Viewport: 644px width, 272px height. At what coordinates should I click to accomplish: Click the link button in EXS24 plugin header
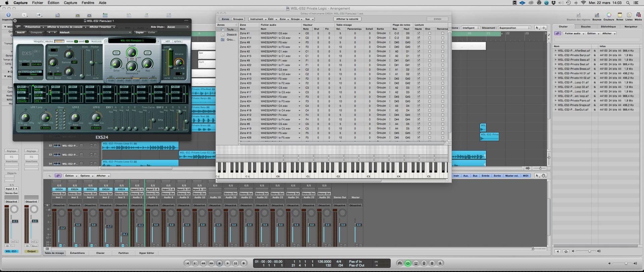click(x=18, y=27)
